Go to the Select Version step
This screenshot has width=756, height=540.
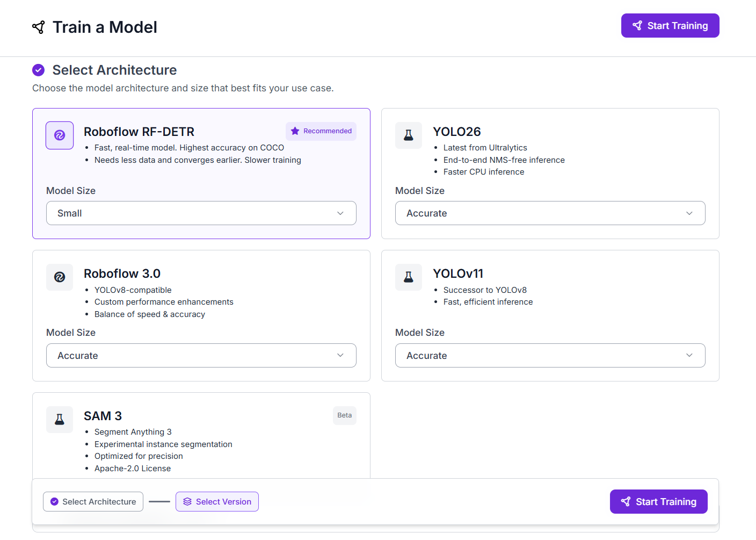217,502
